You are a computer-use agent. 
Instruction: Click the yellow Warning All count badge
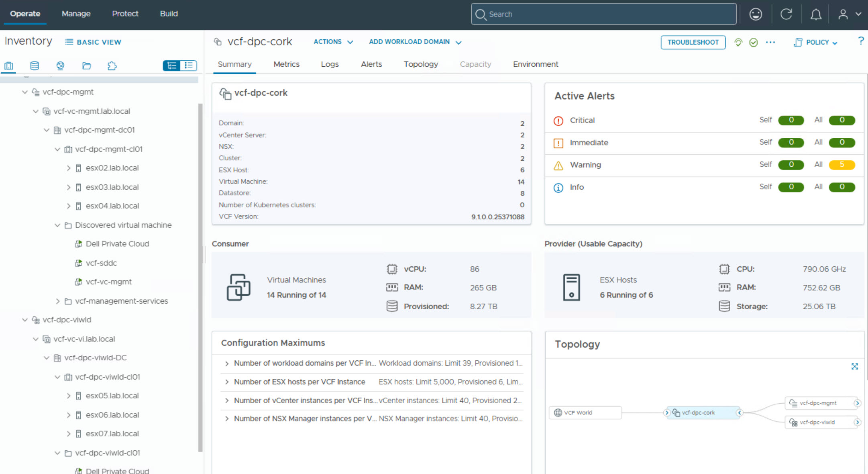pyautogui.click(x=842, y=165)
